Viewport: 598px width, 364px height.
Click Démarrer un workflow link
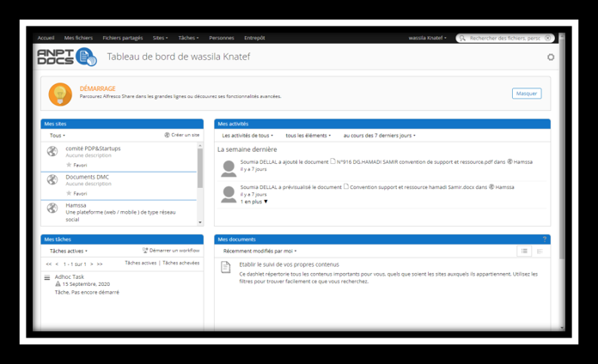tap(174, 251)
